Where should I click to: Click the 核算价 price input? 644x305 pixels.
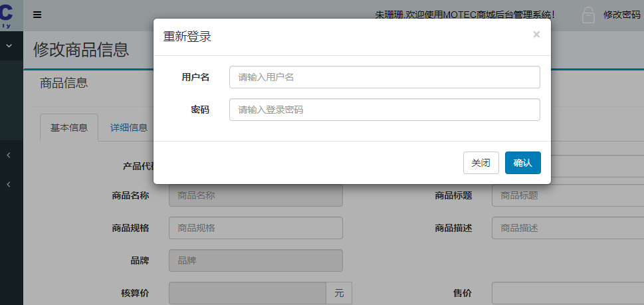pos(247,293)
